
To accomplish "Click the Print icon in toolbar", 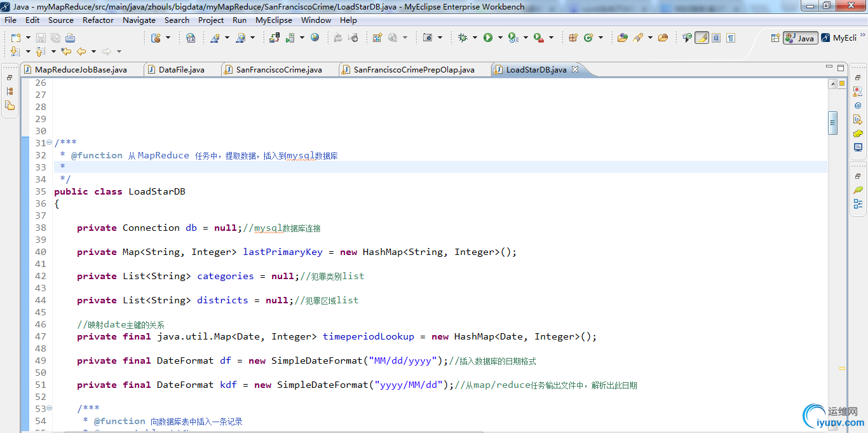I will click(70, 38).
